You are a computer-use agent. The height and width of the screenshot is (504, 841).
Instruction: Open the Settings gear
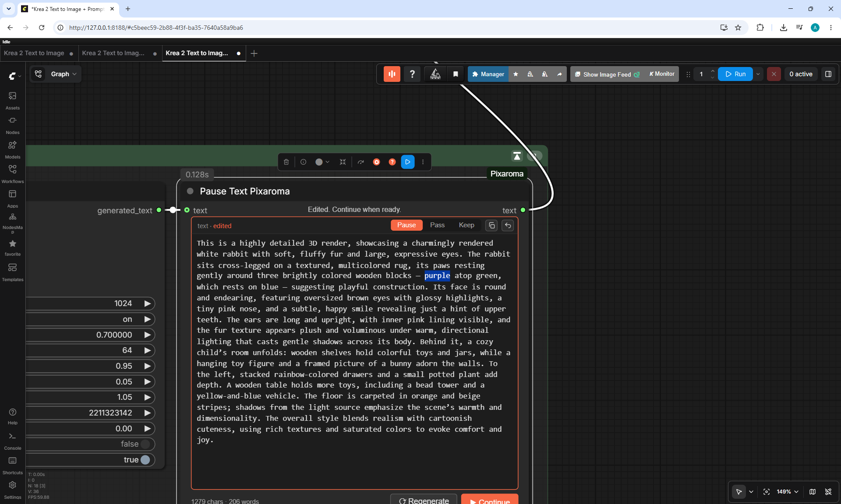tap(13, 490)
